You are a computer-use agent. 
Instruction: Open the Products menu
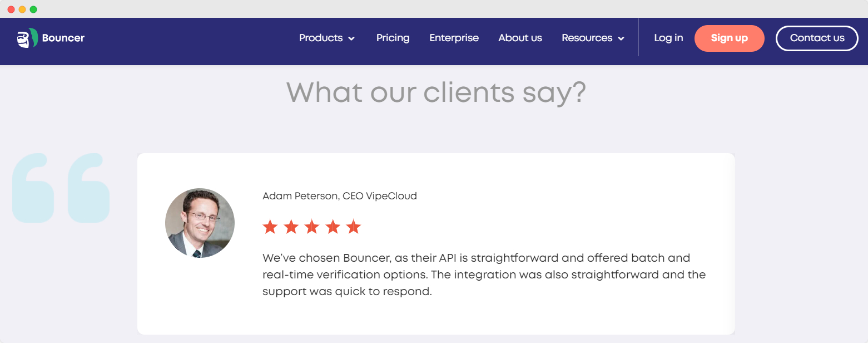(321, 38)
